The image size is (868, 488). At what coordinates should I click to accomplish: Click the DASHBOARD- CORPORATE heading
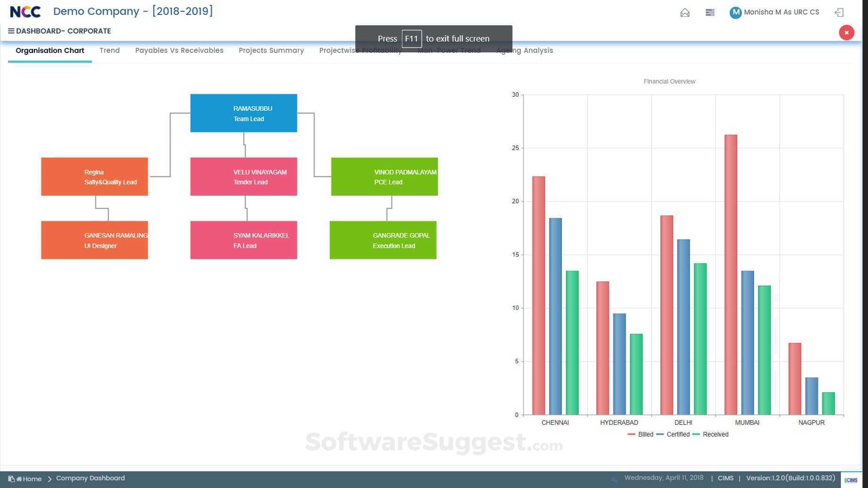click(x=64, y=31)
